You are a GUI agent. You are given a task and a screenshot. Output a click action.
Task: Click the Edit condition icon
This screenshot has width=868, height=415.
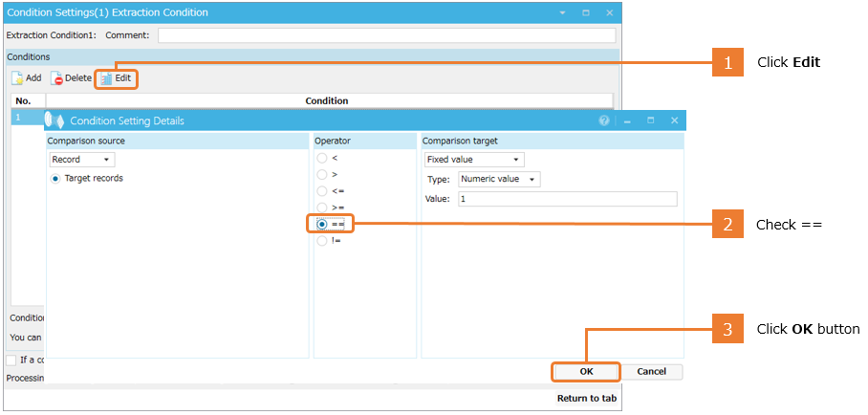(105, 78)
